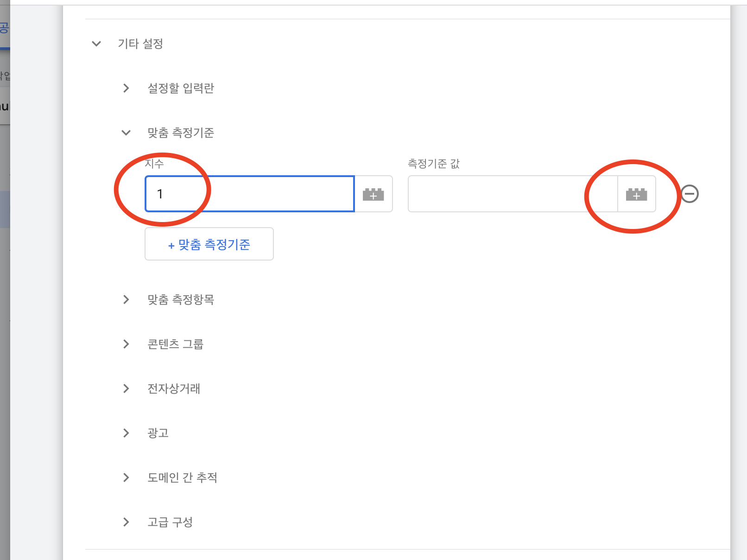Expand the 광고 section
The image size is (747, 560).
pos(126,433)
